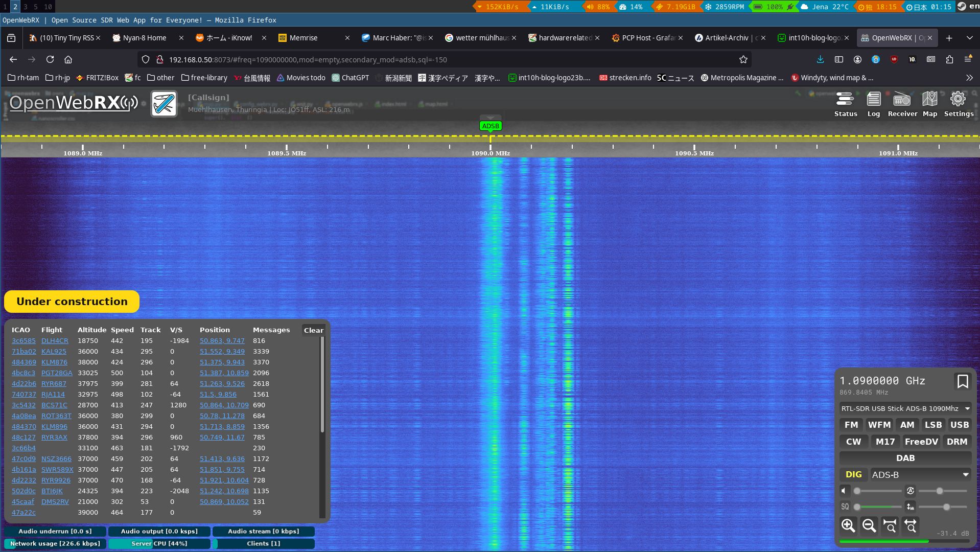This screenshot has height=552, width=980.
Task: Open position link 51.375, 9.943
Action: pyautogui.click(x=222, y=362)
